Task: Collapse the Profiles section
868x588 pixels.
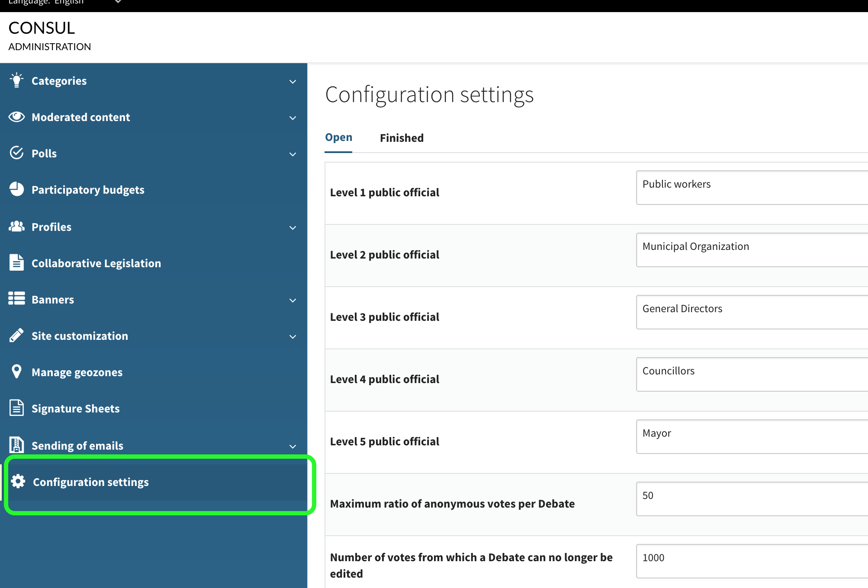Action: click(293, 228)
